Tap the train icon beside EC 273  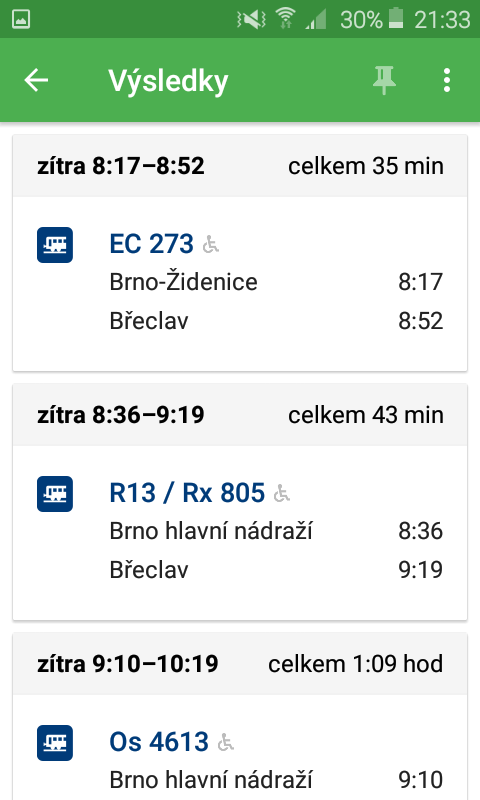(55, 245)
